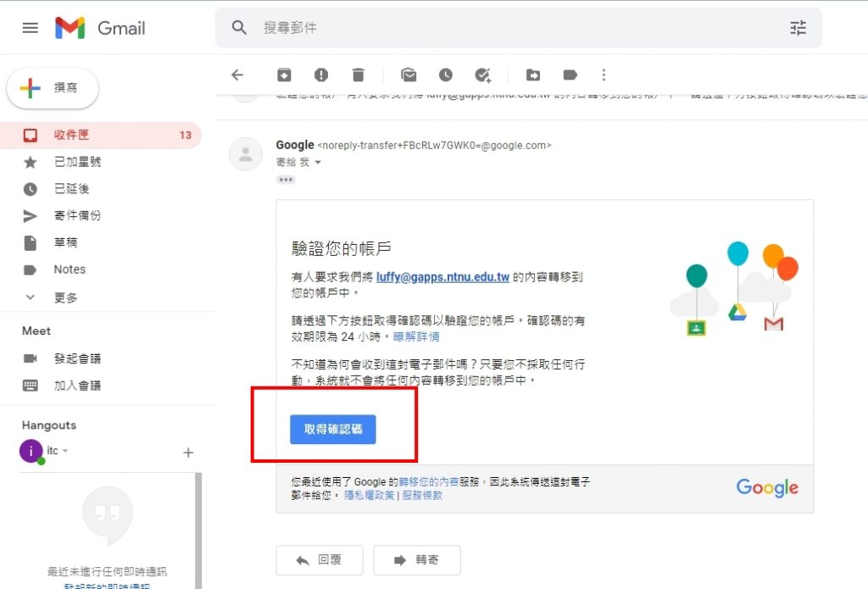This screenshot has width=868, height=589.
Task: Click the 取得確認碼 button
Action: (x=332, y=429)
